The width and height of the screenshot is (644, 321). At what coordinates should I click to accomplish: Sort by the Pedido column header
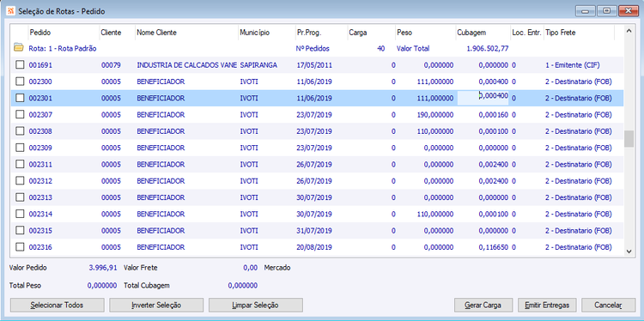click(64, 33)
